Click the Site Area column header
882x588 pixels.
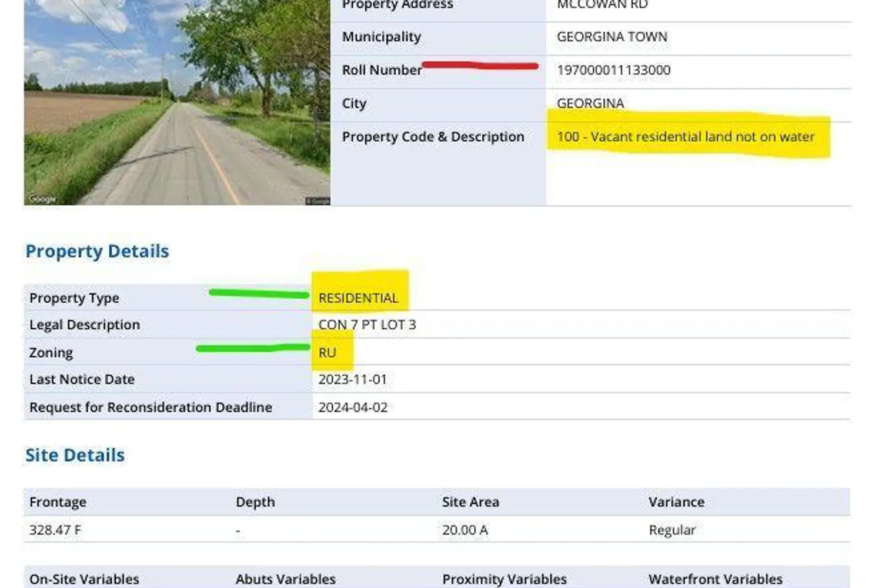470,502
